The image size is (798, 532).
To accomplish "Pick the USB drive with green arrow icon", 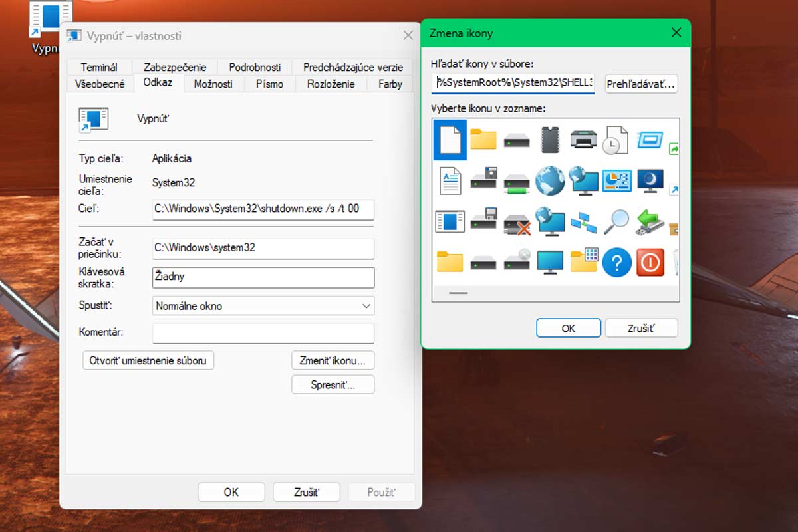I will point(649,222).
